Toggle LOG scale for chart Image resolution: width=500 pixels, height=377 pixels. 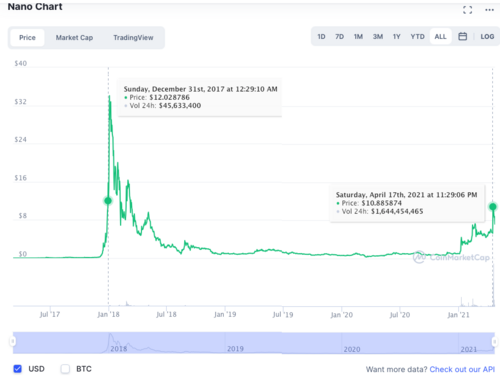pyautogui.click(x=487, y=37)
